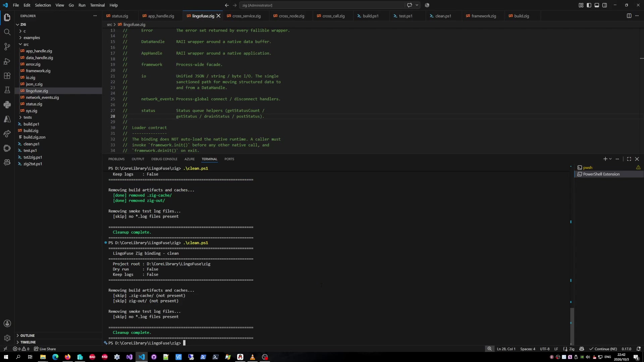
Task: Open the Search view in the activity bar
Action: [7, 32]
